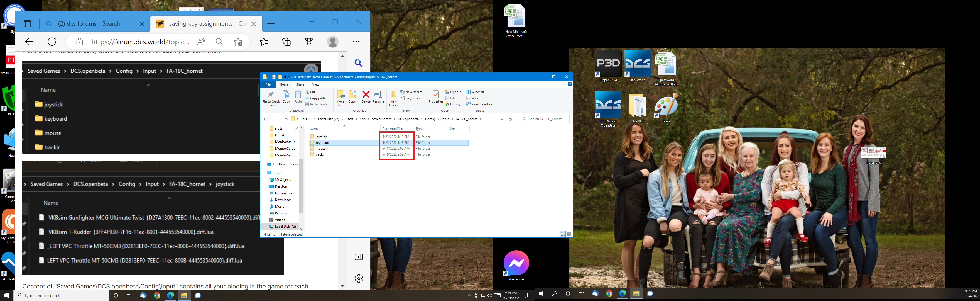Click the Explorer address bar refresh button
Image resolution: width=980 pixels, height=301 pixels.
tap(510, 119)
